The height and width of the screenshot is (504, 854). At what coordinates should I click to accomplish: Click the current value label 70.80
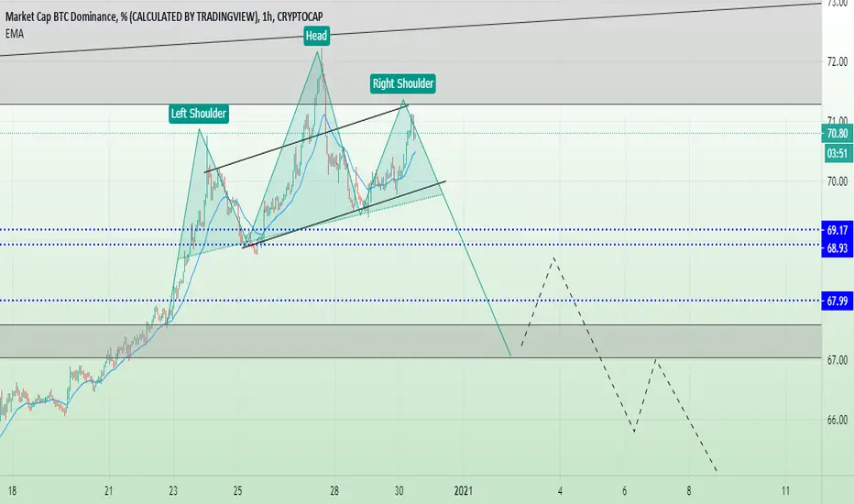(x=838, y=134)
